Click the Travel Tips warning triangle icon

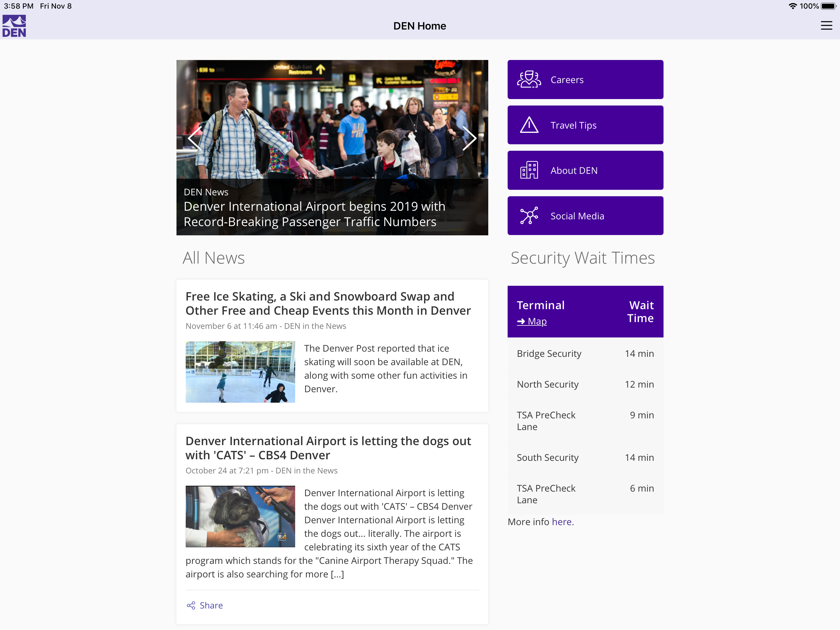click(529, 125)
